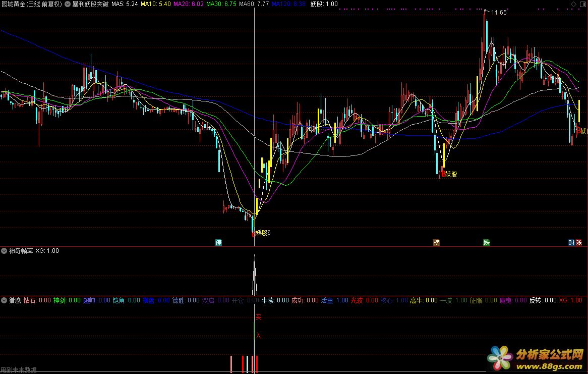Click the magenta 魔鬼: 0.00 value
Screen dimensions: 588x374
[513, 300]
